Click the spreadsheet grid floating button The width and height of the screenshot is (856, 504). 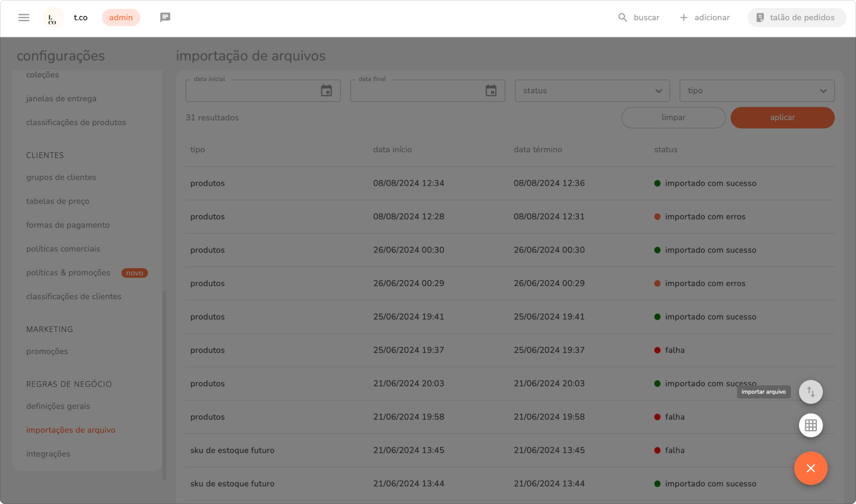pyautogui.click(x=810, y=425)
